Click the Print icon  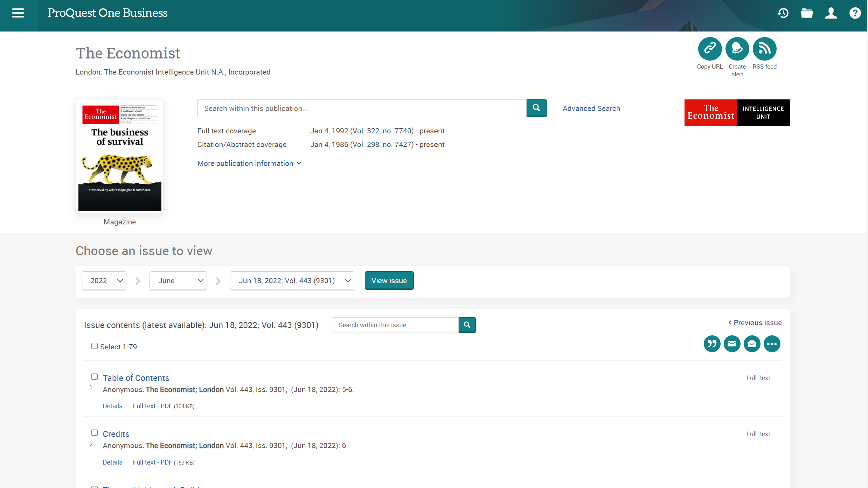tap(752, 344)
